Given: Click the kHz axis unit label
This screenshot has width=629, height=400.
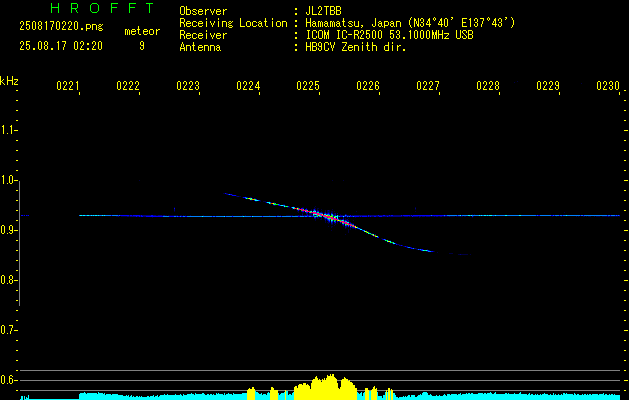Looking at the screenshot, I should [9, 81].
